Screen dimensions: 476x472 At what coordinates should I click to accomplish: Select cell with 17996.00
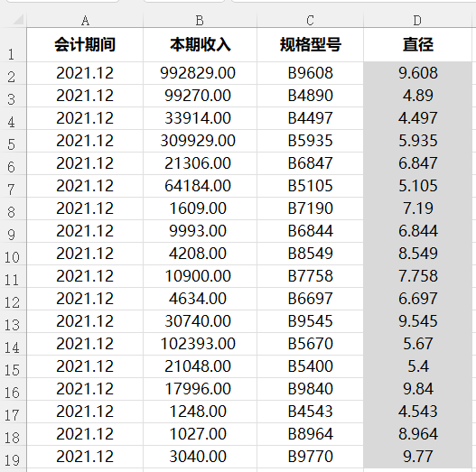point(200,389)
